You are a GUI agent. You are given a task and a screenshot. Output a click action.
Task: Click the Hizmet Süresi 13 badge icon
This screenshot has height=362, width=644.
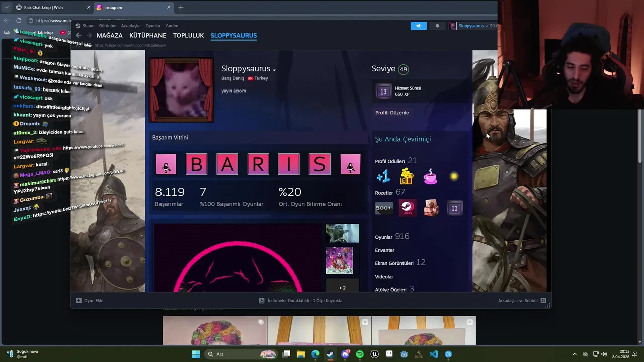coord(383,91)
